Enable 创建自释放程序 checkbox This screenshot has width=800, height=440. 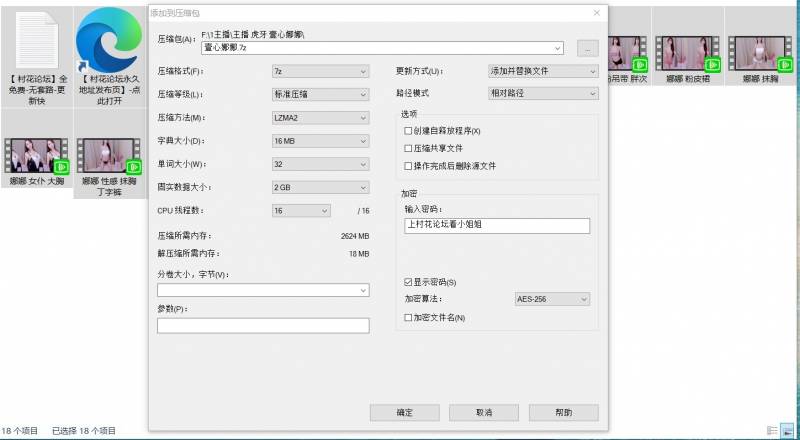(408, 131)
